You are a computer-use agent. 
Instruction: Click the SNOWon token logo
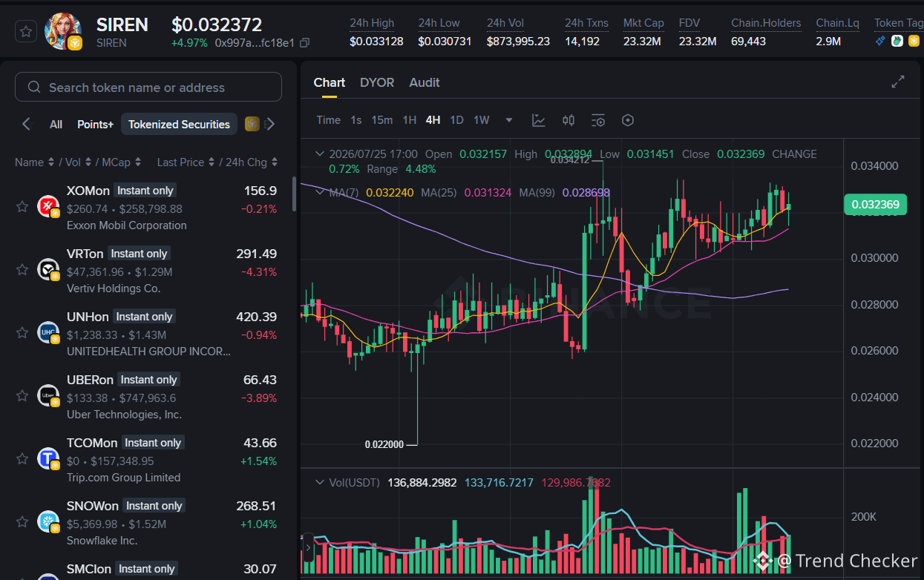pos(48,521)
